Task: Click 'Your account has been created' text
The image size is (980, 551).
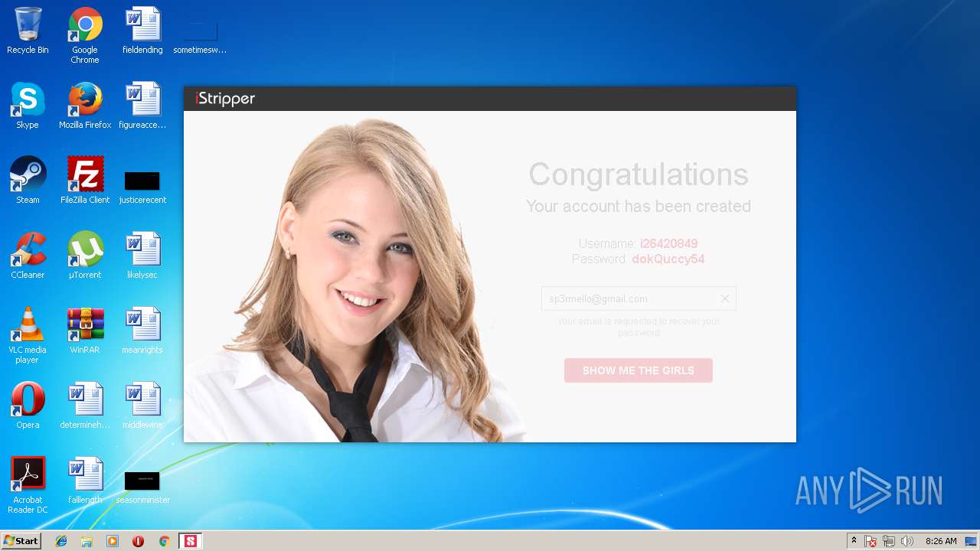Action: [639, 207]
